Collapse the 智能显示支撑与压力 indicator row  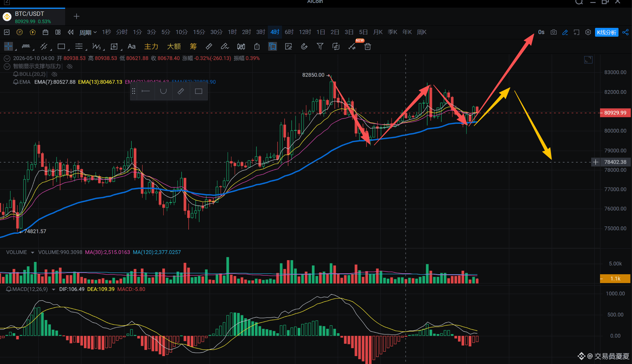[x=7, y=67]
